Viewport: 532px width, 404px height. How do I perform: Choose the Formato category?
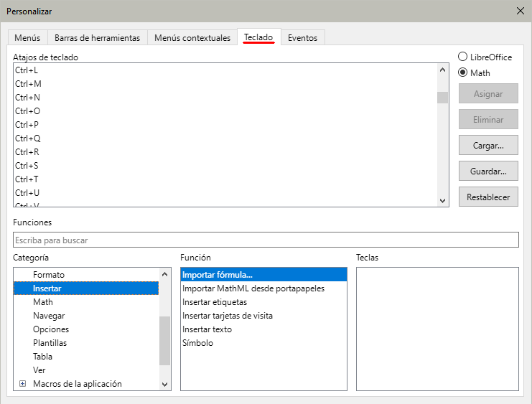49,275
